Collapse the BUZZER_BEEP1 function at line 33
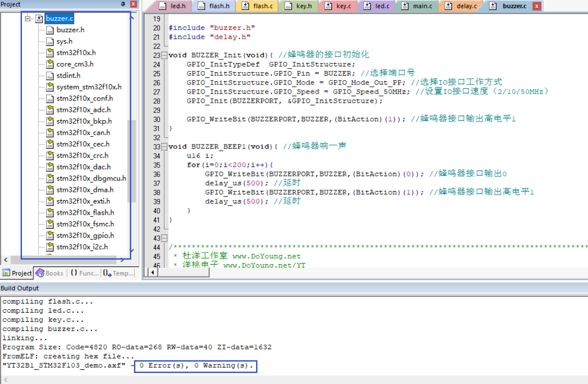Image resolution: width=588 pixels, height=384 pixels. [x=165, y=147]
